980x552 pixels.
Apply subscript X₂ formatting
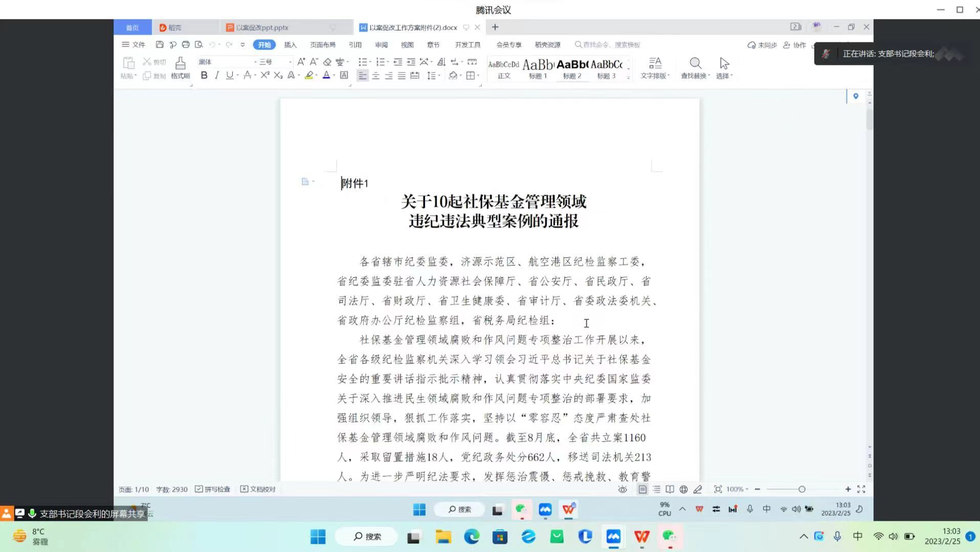click(x=278, y=75)
